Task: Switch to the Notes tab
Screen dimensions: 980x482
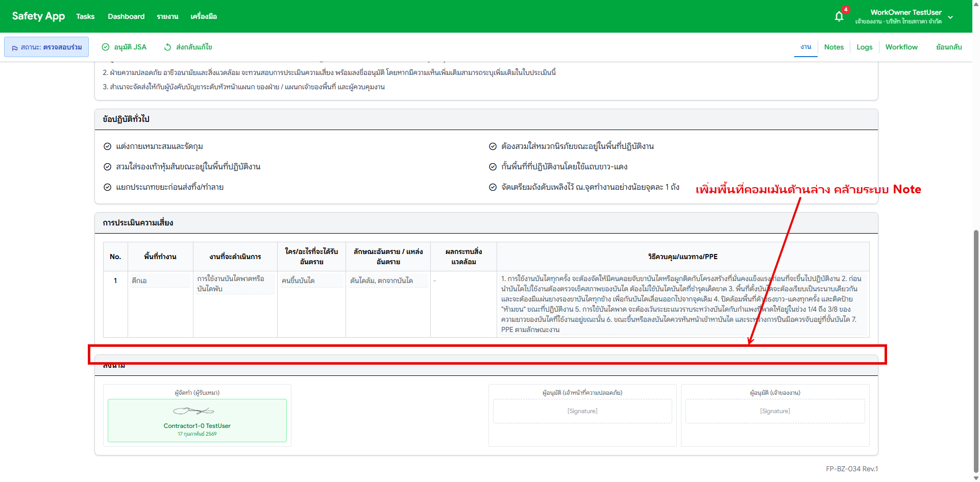Action: (x=834, y=47)
